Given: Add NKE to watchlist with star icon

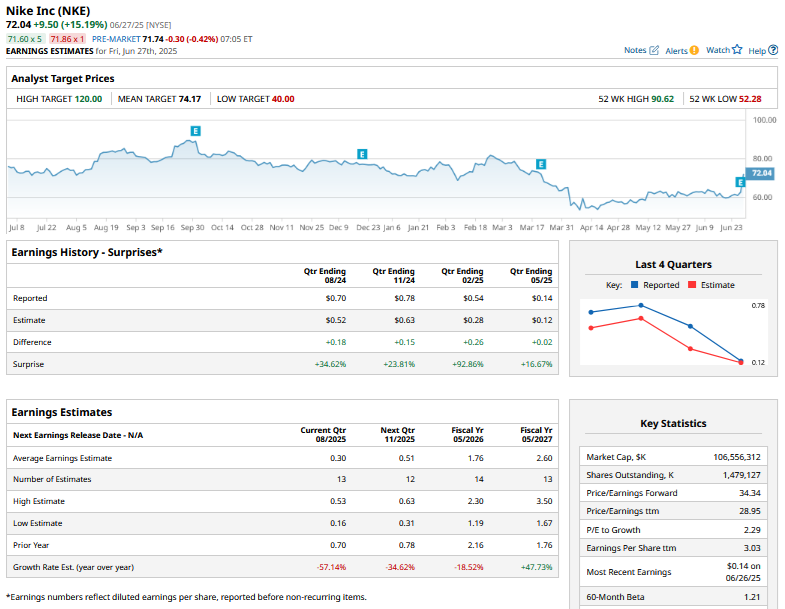Looking at the screenshot, I should click(737, 50).
